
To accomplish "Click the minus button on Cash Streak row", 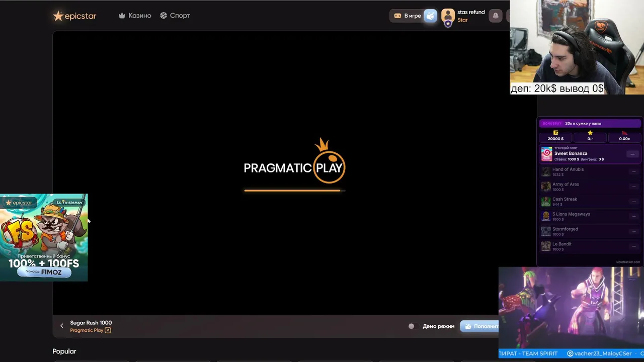I will pos(633,202).
